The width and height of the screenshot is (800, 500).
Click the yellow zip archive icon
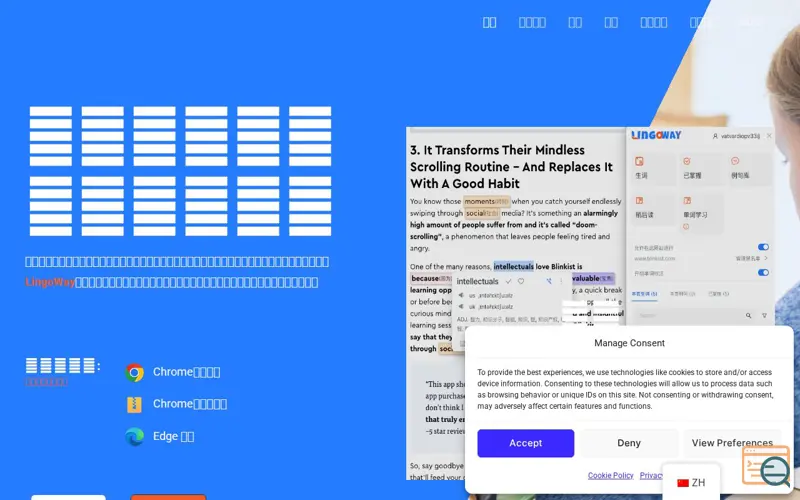click(134, 405)
